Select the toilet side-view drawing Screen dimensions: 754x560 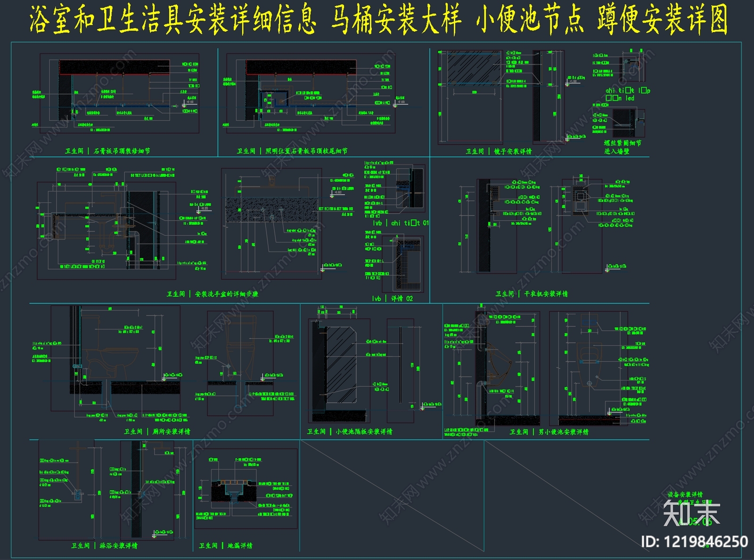[x=115, y=358]
